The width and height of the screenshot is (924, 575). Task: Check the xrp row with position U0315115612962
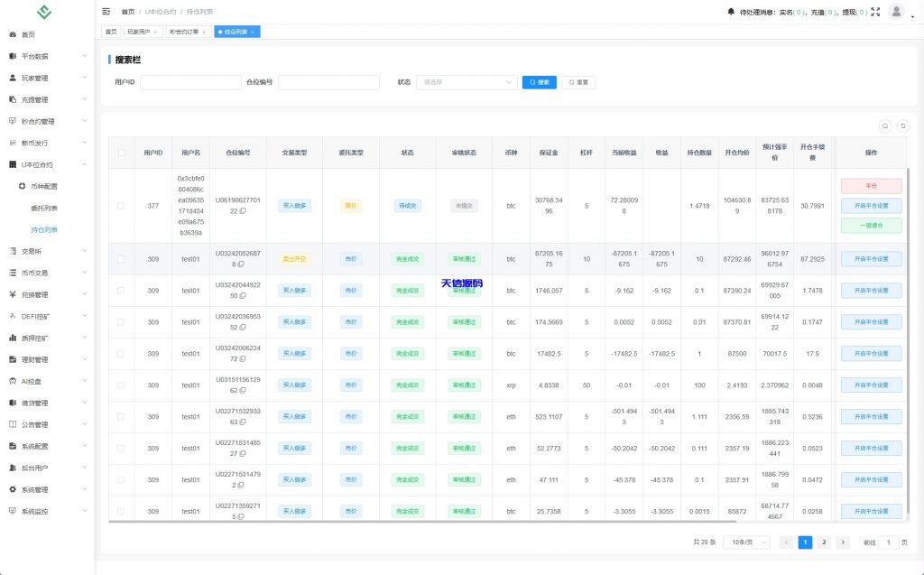pyautogui.click(x=121, y=385)
